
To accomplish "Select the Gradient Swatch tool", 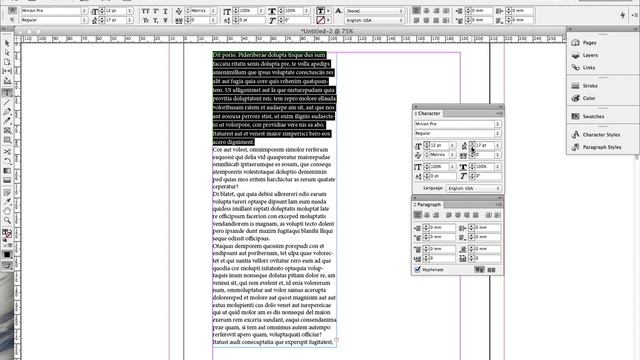I will pyautogui.click(x=7, y=171).
